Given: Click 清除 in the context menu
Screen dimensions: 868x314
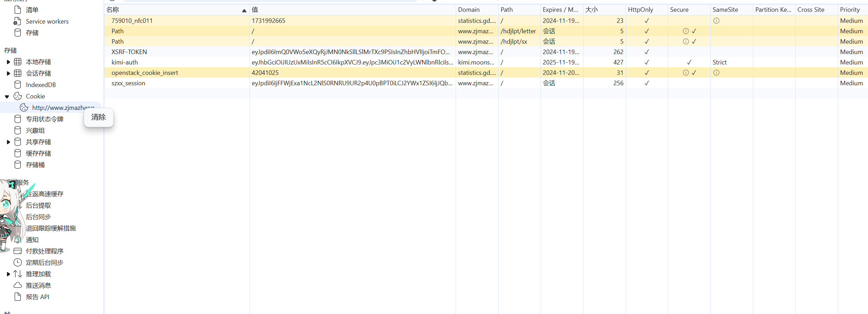Looking at the screenshot, I should point(98,117).
